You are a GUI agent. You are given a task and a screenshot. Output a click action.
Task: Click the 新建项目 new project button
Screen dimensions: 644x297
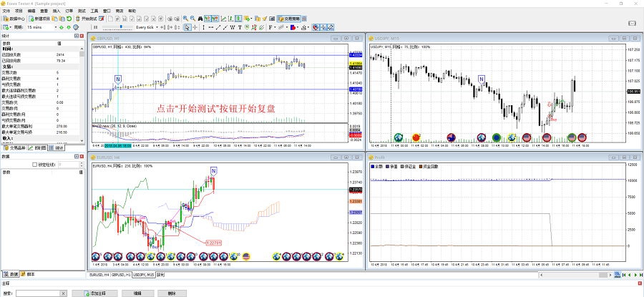click(40, 19)
